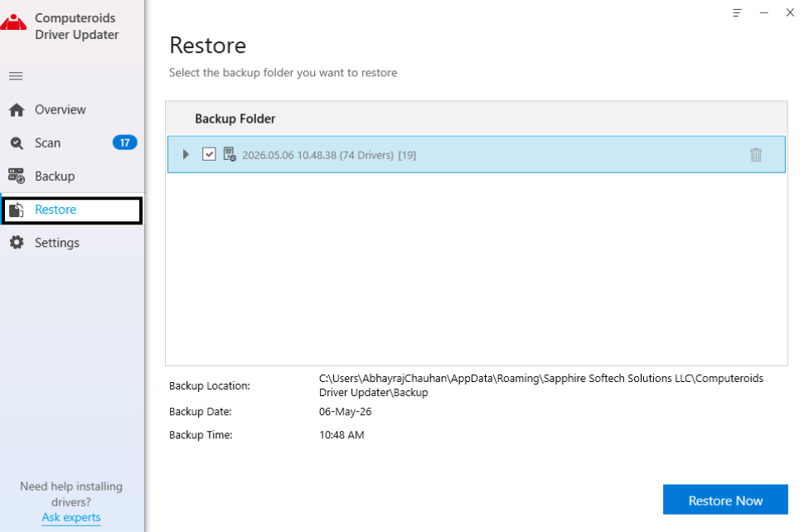Click the Backup Time label
This screenshot has width=804, height=532.
[x=201, y=435]
